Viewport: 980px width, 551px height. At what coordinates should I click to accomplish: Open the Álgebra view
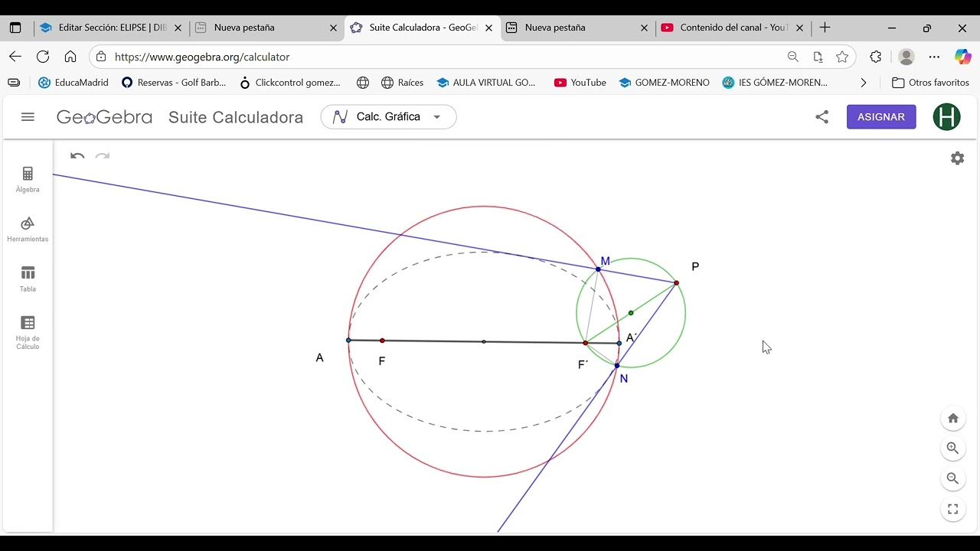click(x=28, y=180)
